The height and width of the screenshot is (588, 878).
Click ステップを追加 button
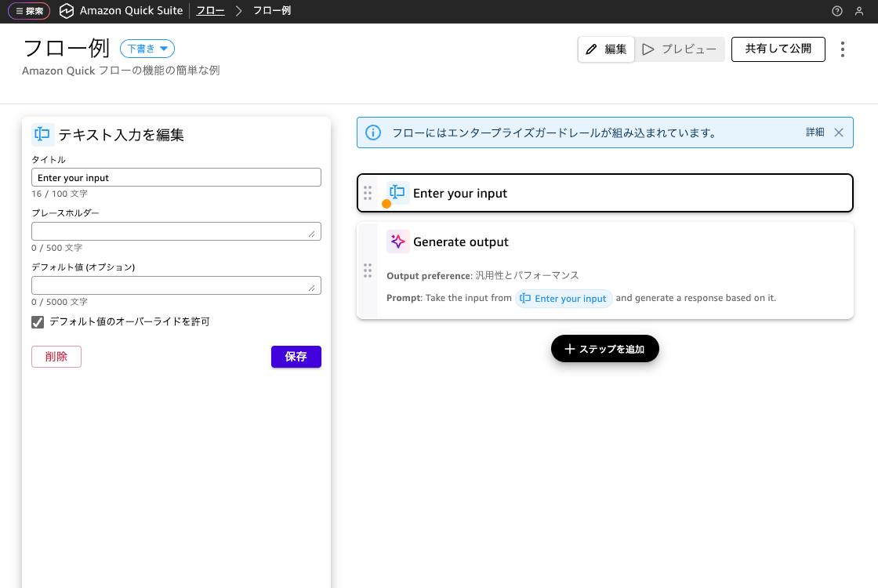604,349
